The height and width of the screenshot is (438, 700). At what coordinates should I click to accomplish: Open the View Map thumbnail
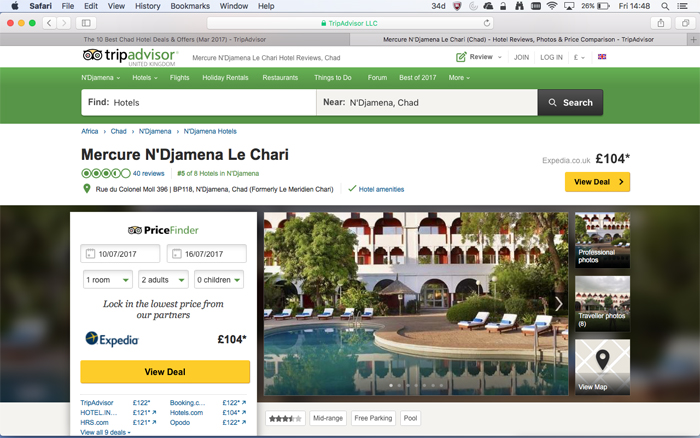tap(602, 367)
